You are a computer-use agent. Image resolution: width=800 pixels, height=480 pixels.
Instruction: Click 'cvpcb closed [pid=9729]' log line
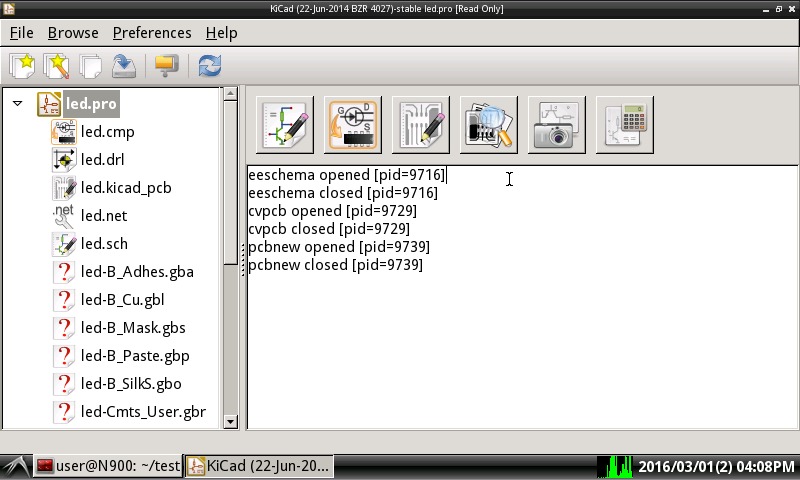pos(329,229)
